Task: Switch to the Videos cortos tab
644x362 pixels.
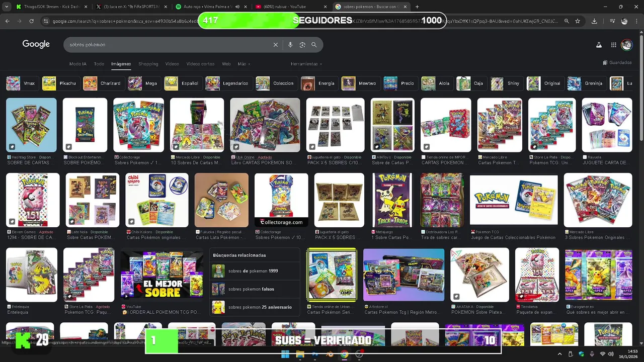Action: [x=200, y=64]
